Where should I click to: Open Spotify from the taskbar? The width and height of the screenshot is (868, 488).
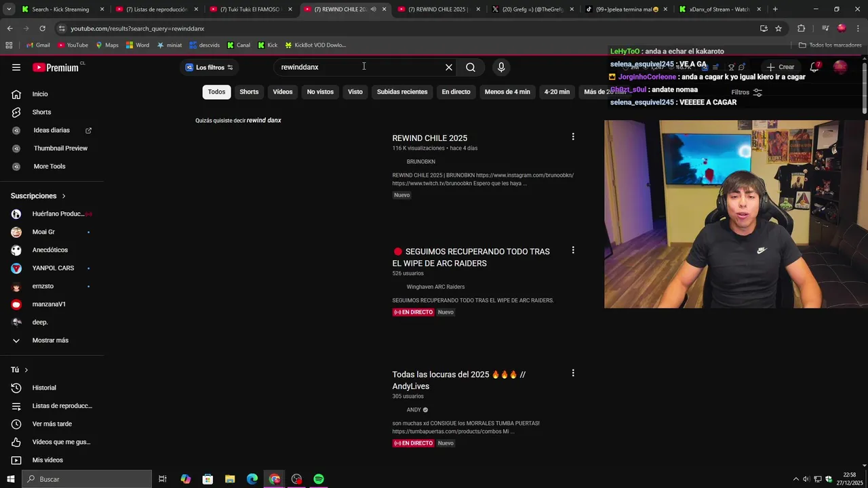(x=319, y=479)
